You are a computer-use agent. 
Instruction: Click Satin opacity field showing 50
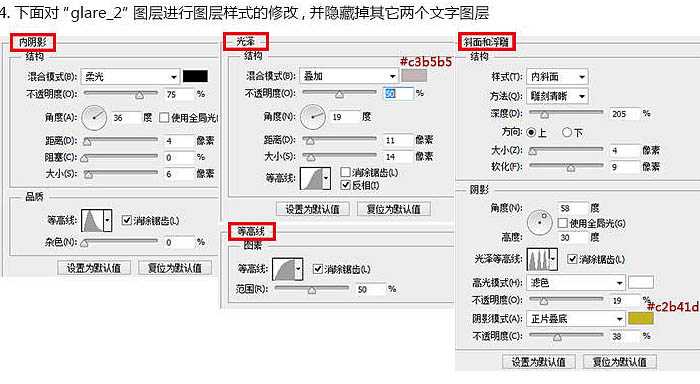coord(398,93)
